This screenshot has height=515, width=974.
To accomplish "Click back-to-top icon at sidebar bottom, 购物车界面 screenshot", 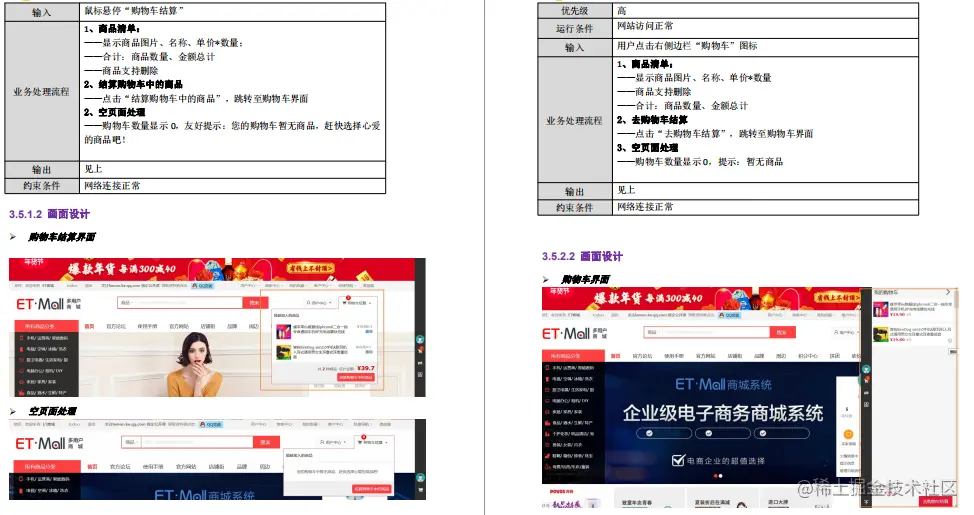I will tap(866, 501).
